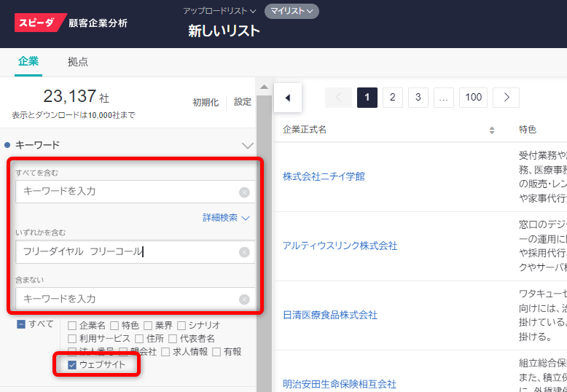Select the 企業 tab
The width and height of the screenshot is (567, 392).
click(28, 62)
